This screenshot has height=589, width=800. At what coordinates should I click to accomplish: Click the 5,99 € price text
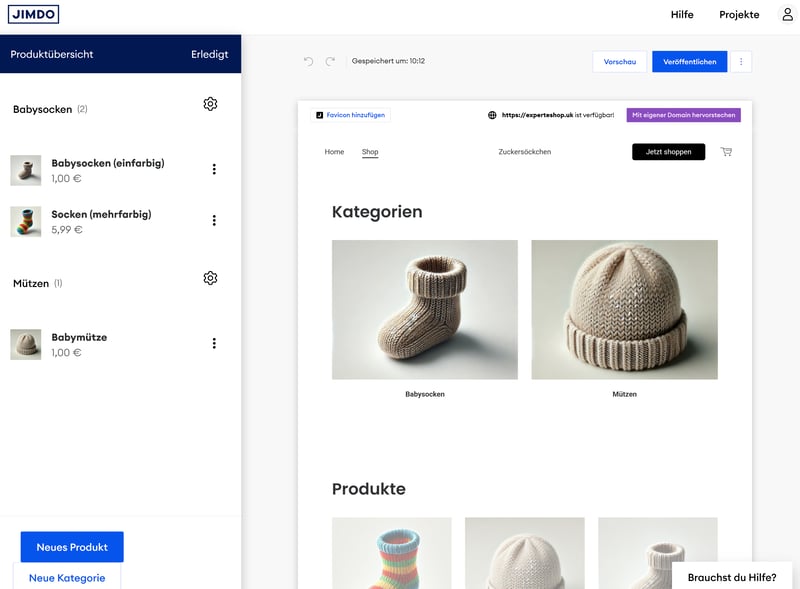66,230
